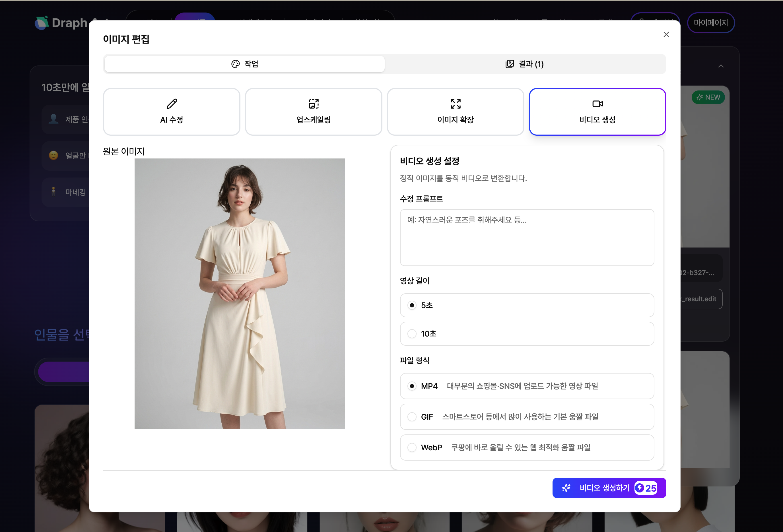Click the original dress image preview
The image size is (783, 532).
click(240, 294)
